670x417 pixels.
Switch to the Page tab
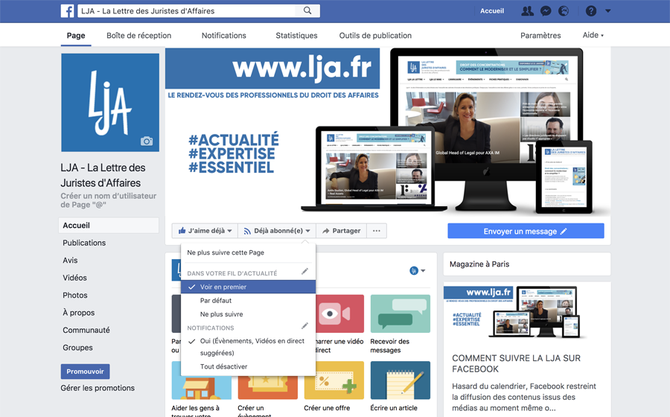[76, 35]
